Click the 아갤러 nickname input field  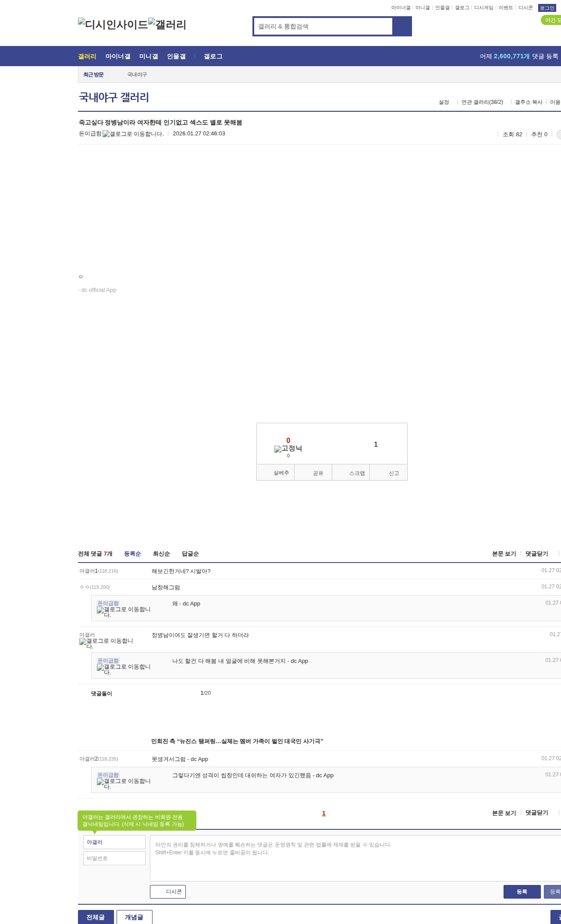[114, 842]
